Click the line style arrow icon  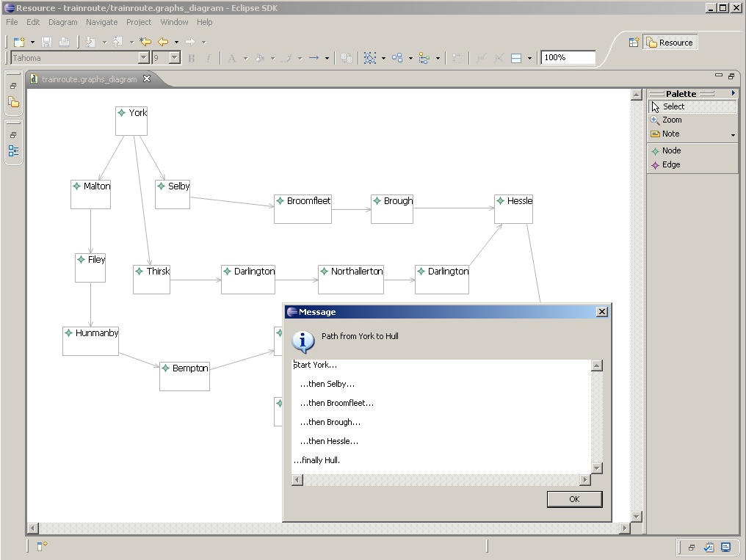pyautogui.click(x=314, y=58)
